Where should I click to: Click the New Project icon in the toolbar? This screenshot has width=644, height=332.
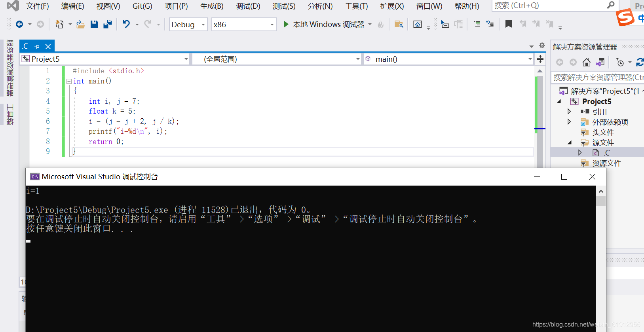pos(59,25)
